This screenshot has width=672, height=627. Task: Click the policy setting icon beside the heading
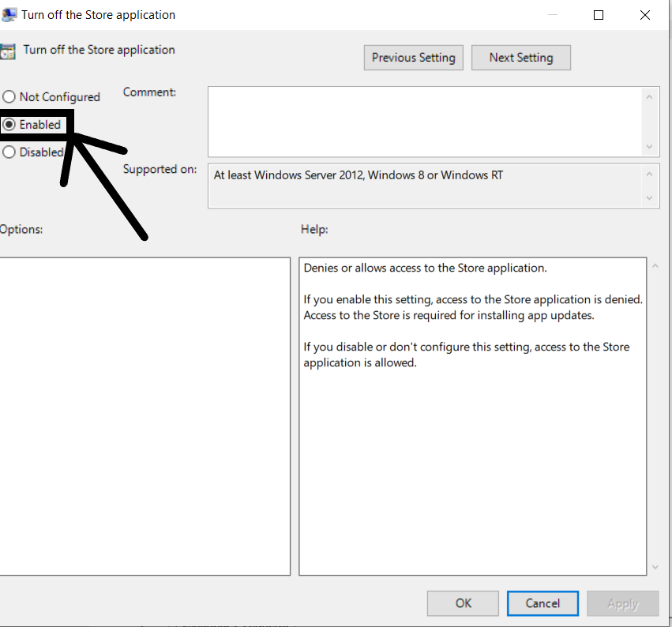point(8,51)
